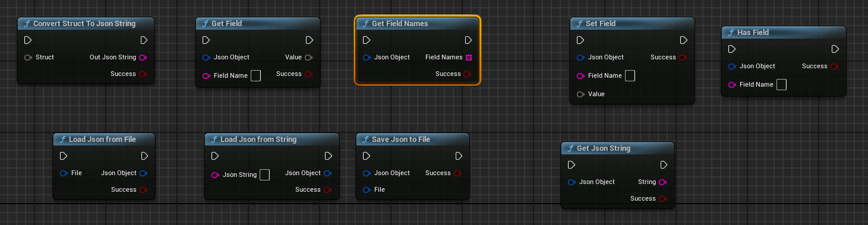This screenshot has width=868, height=225.
Task: Click the output exec pin on Get Field node
Action: point(310,40)
